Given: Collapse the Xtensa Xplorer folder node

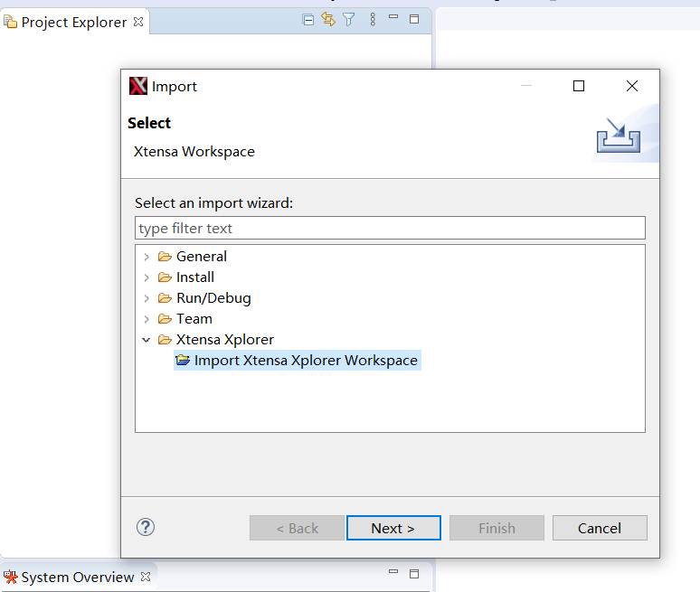Looking at the screenshot, I should 146,340.
